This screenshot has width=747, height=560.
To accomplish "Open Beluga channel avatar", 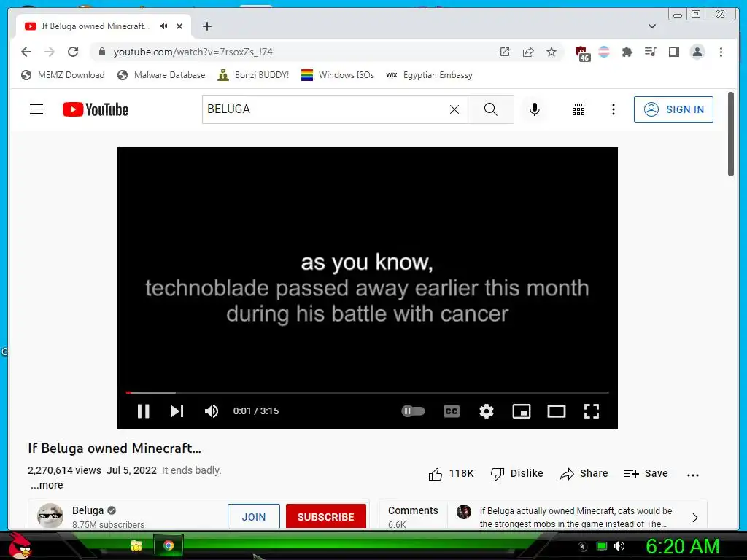I will pos(50,516).
